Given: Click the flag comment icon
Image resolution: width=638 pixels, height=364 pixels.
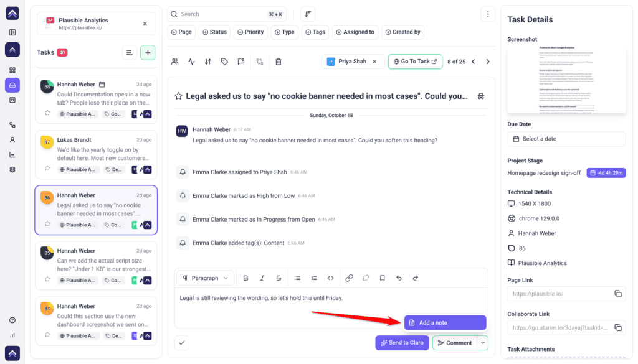Looking at the screenshot, I should (241, 62).
